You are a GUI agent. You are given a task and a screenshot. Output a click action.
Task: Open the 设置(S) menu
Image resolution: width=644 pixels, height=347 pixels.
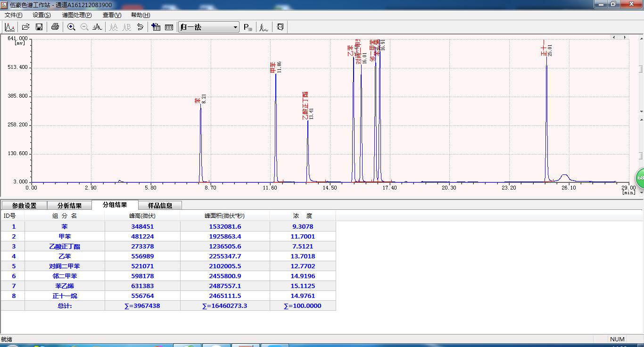click(x=41, y=15)
